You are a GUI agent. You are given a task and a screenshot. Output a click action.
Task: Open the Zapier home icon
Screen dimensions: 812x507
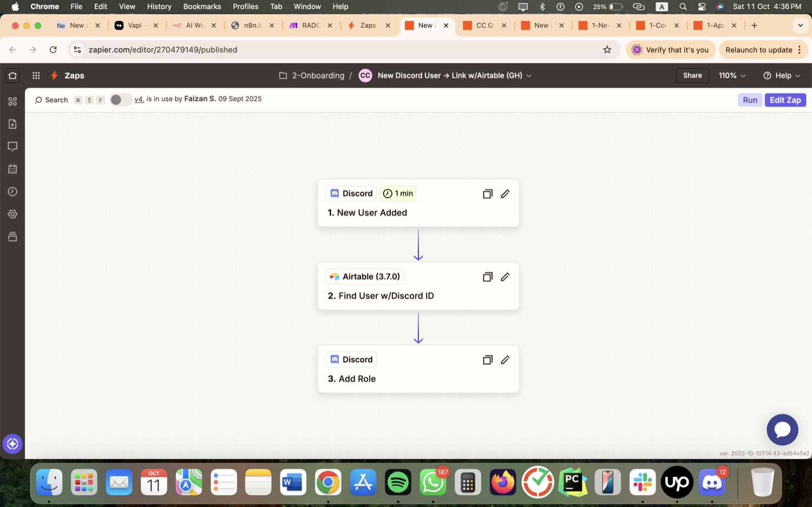pos(12,76)
